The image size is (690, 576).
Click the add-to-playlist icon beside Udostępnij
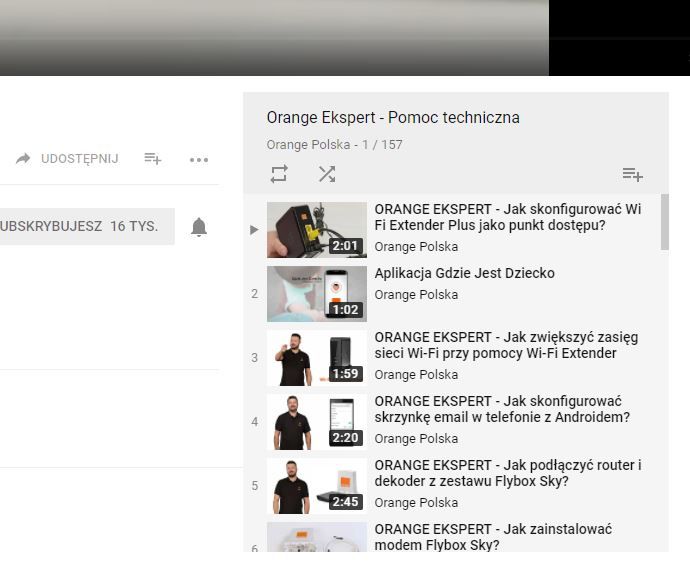[x=153, y=159]
